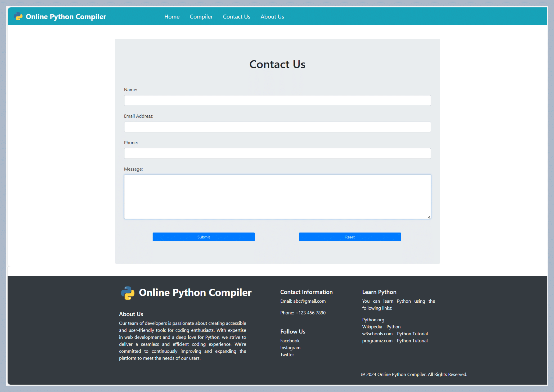Focus the Name input field
Image resolution: width=554 pixels, height=392 pixels.
(x=277, y=100)
